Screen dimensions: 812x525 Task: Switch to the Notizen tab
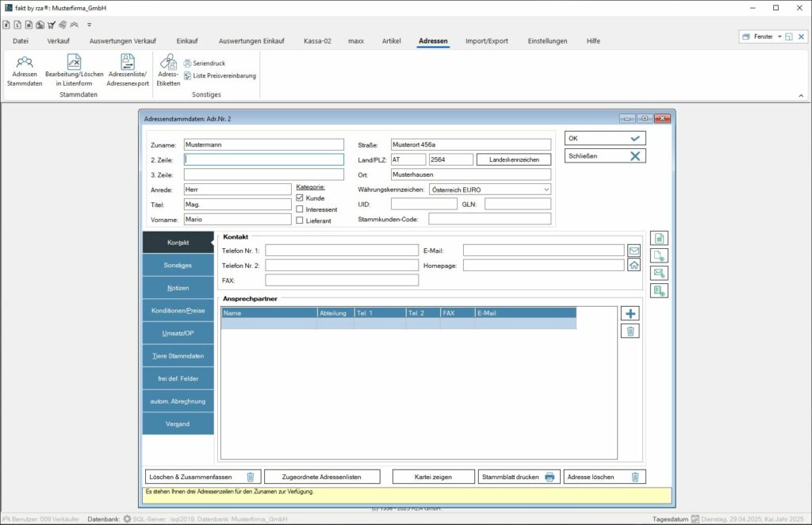coord(178,288)
